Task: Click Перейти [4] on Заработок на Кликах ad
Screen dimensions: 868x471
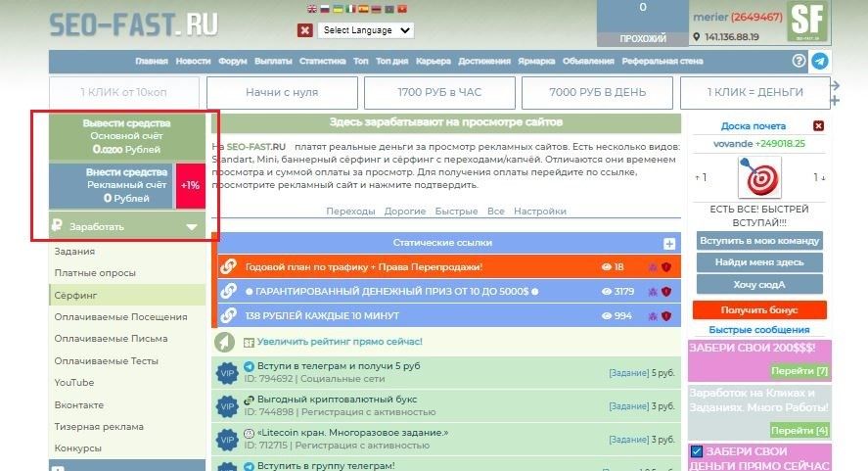Action: coord(799,431)
